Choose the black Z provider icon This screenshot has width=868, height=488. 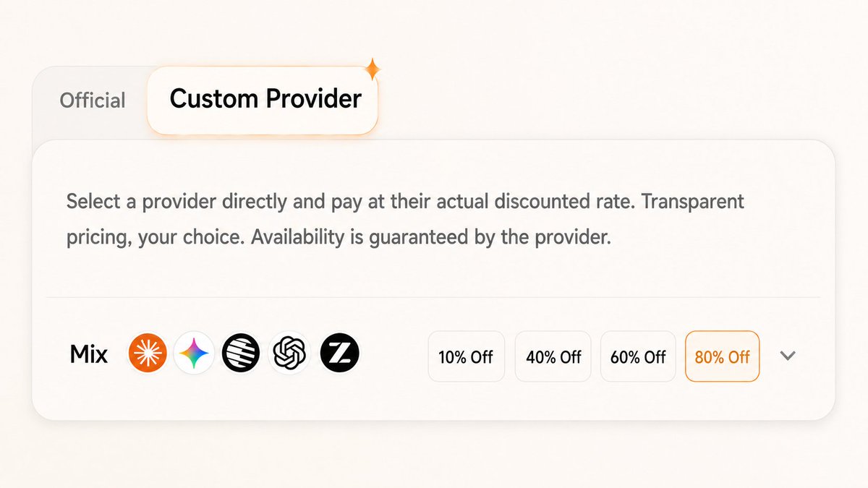340,354
